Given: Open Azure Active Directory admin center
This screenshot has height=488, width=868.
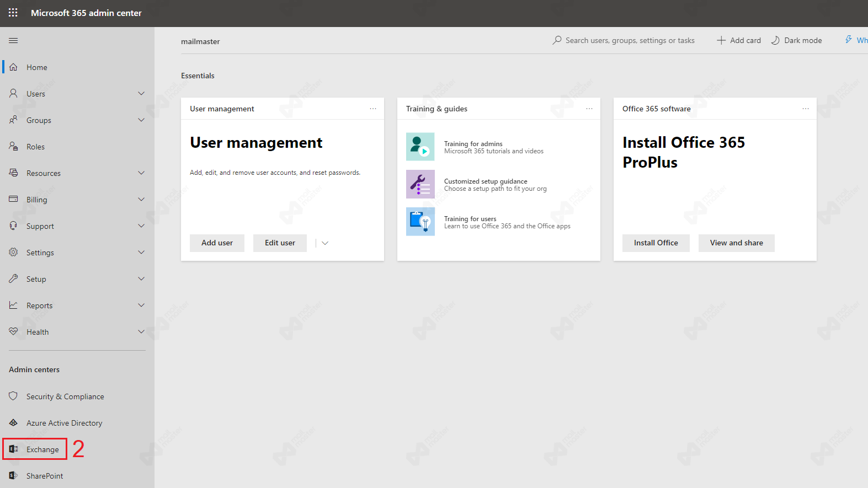Looking at the screenshot, I should tap(77, 423).
